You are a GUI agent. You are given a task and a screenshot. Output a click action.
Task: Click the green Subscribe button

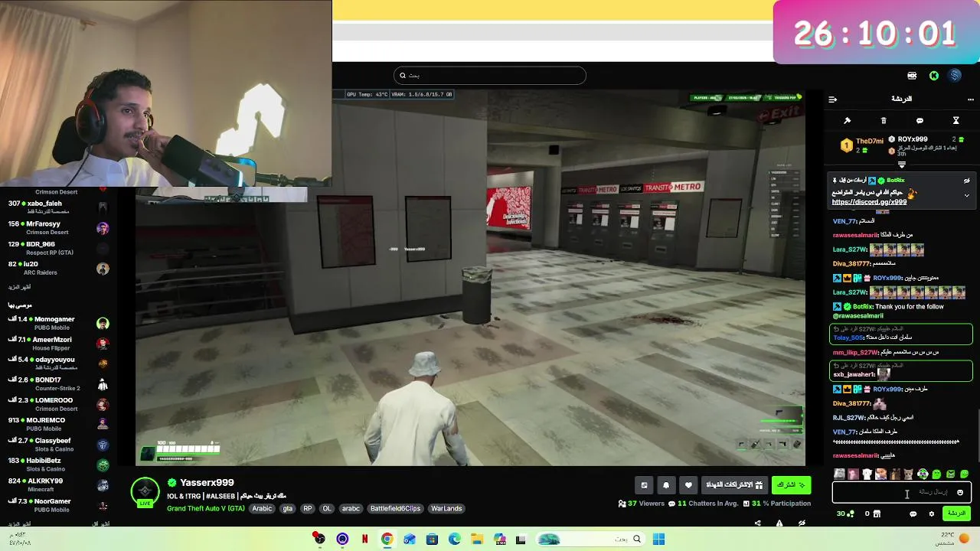[791, 484]
